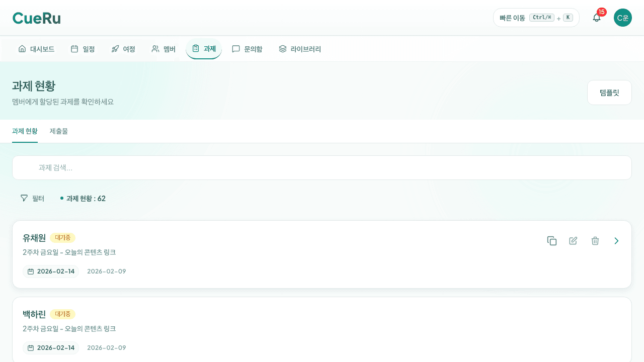Expand 유채원 assignment details with chevron arrow
Image resolution: width=644 pixels, height=362 pixels.
tap(616, 241)
